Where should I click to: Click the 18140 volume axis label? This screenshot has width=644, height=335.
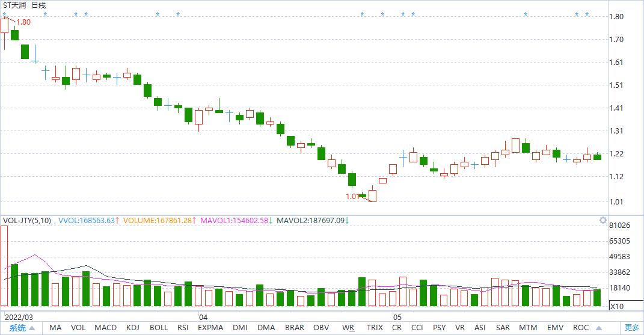[619, 287]
